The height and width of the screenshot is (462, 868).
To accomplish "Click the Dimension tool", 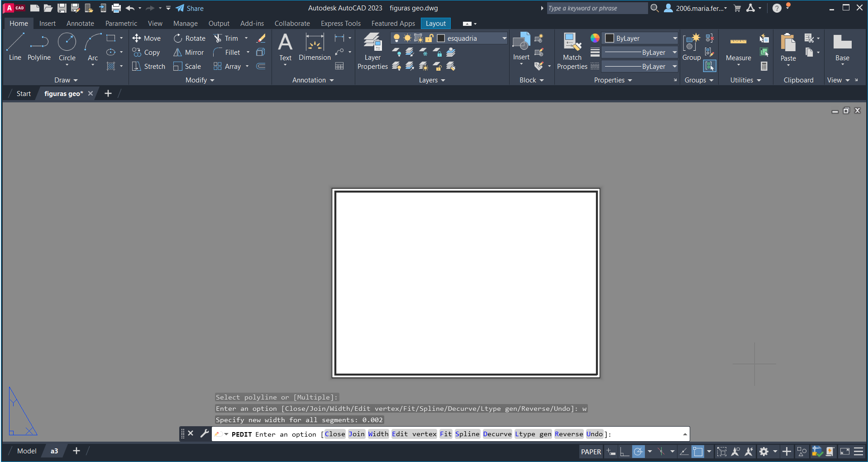I will 315,48.
